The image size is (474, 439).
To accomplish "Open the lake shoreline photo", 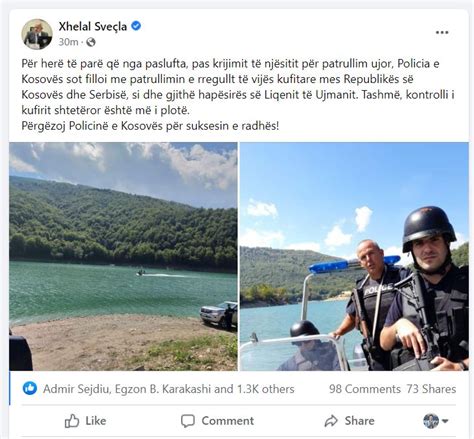I will point(123,256).
